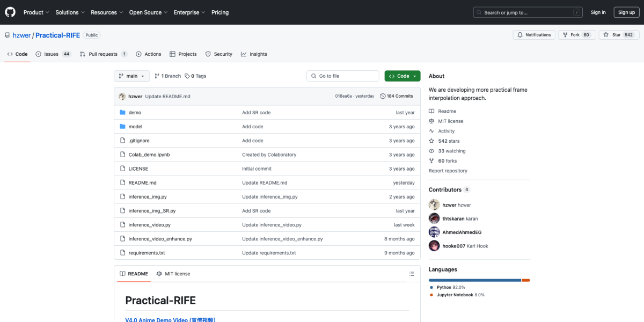The width and height of the screenshot is (644, 322).
Task: Open the 1 Branch list
Action: 167,76
